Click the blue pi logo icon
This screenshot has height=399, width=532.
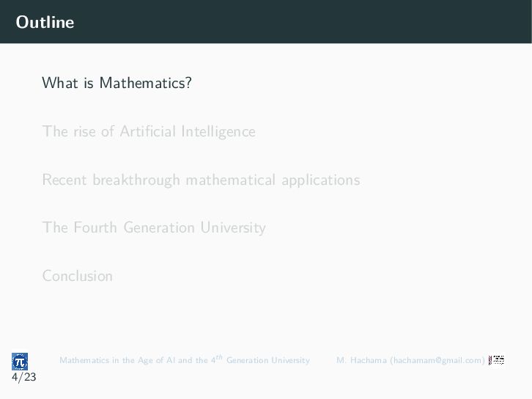(x=20, y=362)
